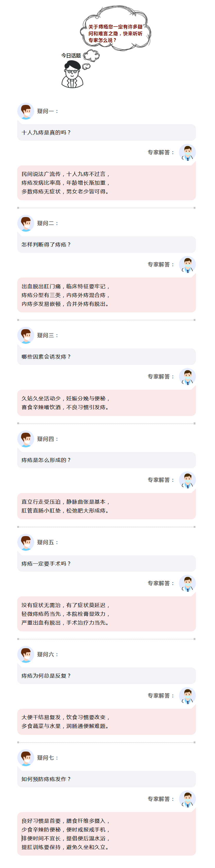The height and width of the screenshot is (868, 215).
Task: Click the question bubble 如何预防痔疮发作？
Action: 106,779
